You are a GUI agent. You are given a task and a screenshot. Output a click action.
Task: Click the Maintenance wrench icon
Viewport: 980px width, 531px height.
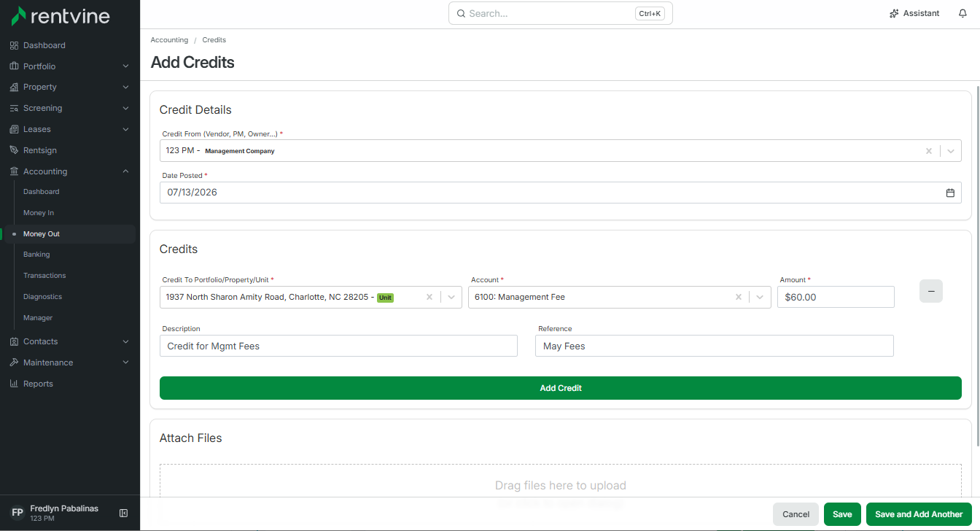(x=14, y=363)
